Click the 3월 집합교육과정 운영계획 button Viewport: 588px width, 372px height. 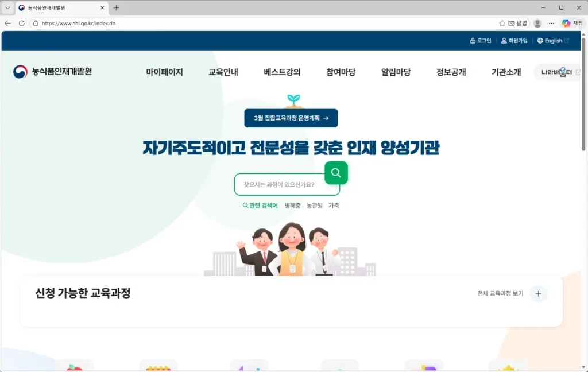click(291, 118)
